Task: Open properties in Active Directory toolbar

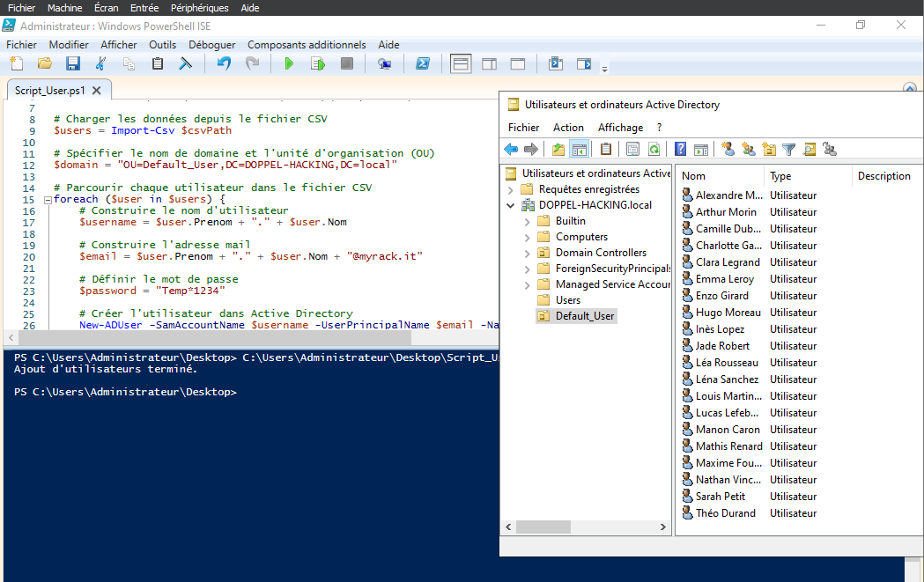Action: click(x=632, y=150)
